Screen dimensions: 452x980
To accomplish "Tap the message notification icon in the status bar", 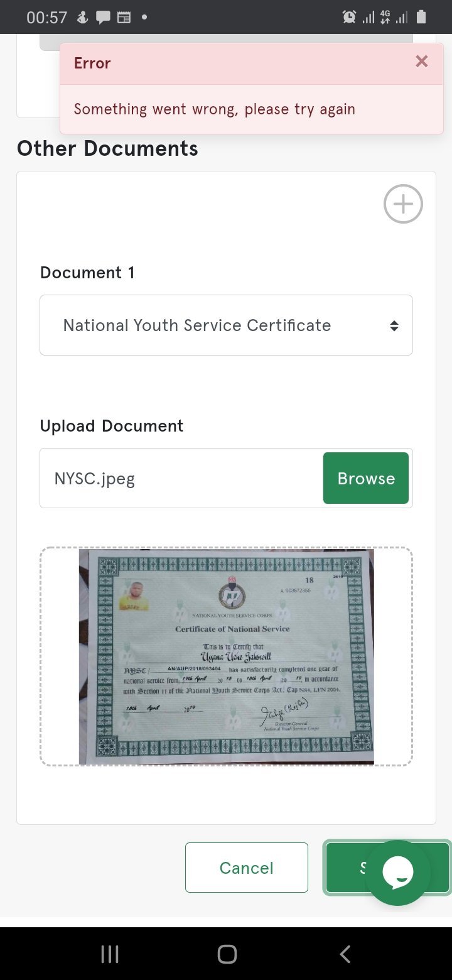I will tap(103, 18).
